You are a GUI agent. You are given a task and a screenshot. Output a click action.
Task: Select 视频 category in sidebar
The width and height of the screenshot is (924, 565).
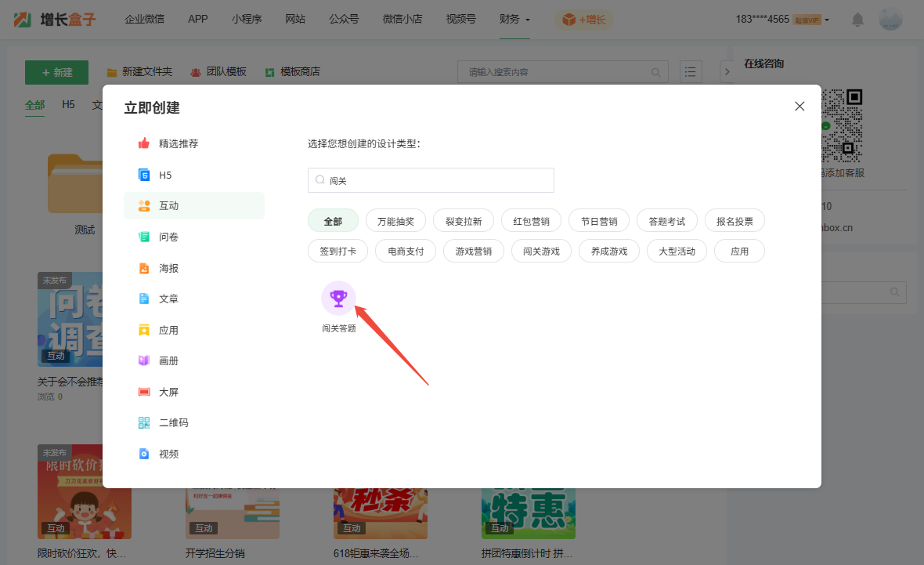coord(168,454)
